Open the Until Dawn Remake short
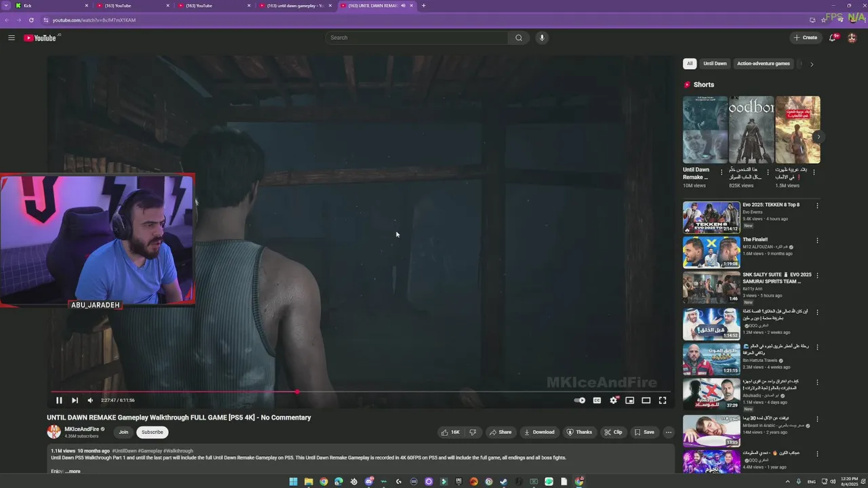868x488 pixels. (x=705, y=129)
